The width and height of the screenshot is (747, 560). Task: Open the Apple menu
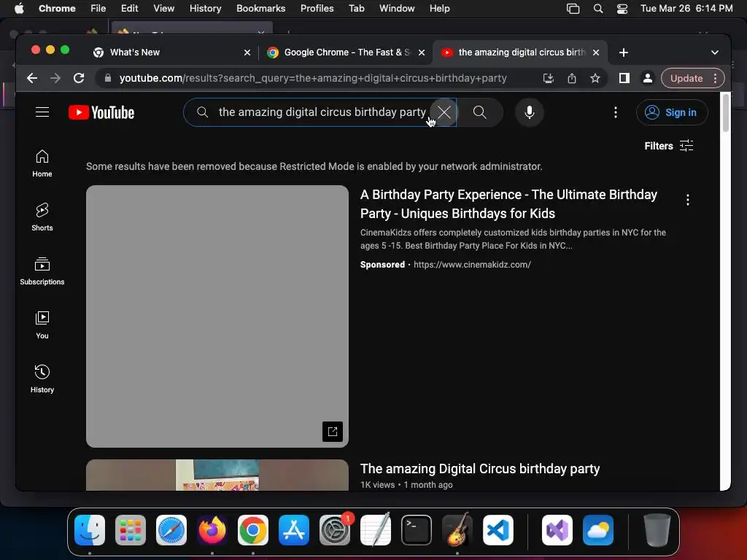19,8
